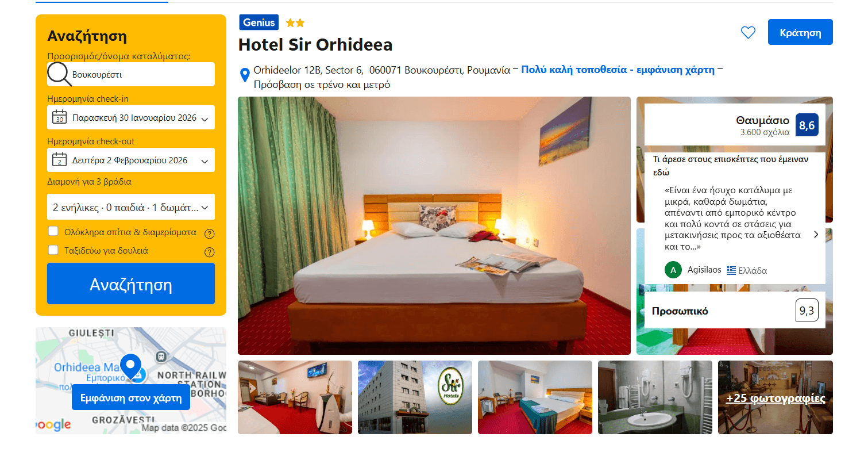This screenshot has width=868, height=452.
Task: Click the Genius badge
Action: [259, 22]
